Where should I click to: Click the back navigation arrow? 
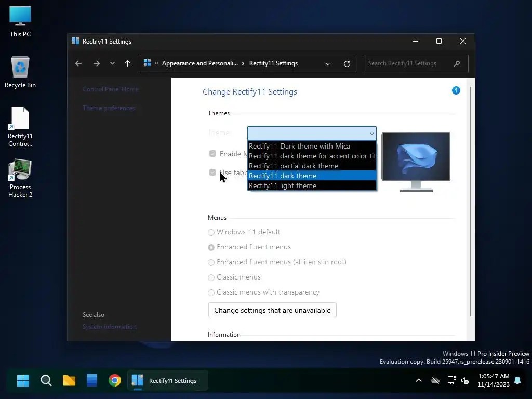(x=78, y=63)
